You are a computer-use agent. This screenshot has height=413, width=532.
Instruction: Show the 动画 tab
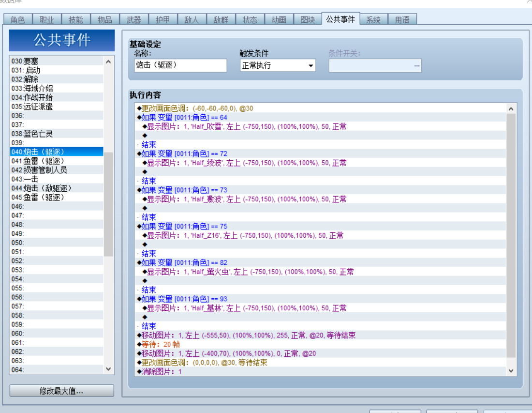coord(279,20)
